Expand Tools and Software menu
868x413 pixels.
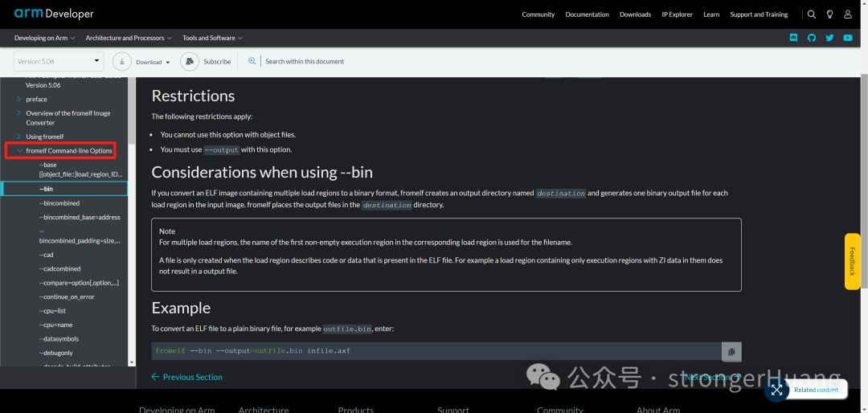coord(212,38)
